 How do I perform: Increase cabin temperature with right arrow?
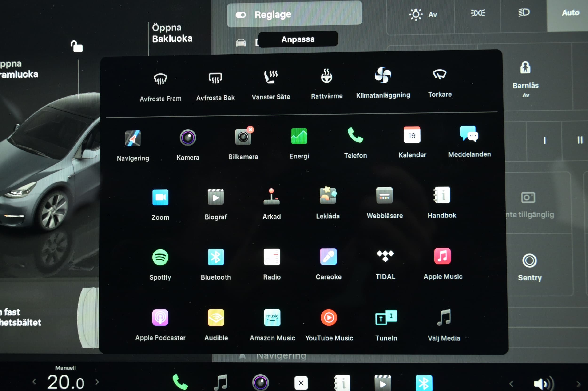click(x=97, y=382)
